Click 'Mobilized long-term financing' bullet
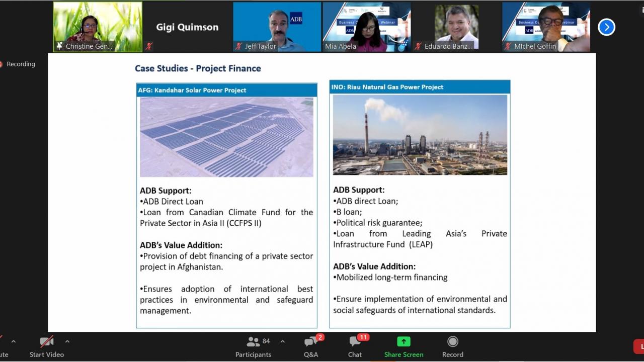Viewport: 644px width, 362px height. 390,278
